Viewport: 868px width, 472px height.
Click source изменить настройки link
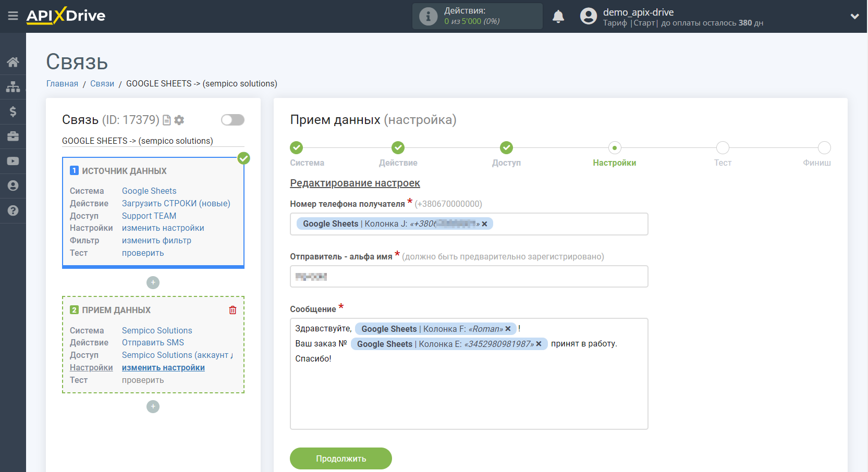(x=163, y=228)
